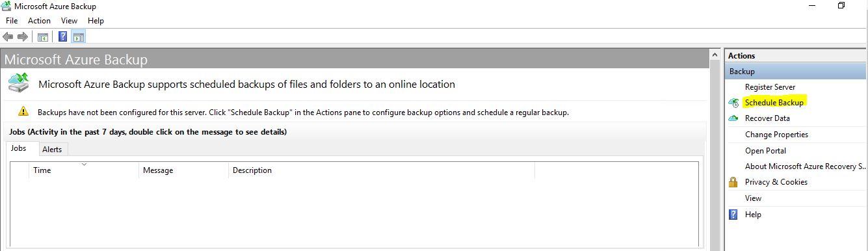This screenshot has width=868, height=251.
Task: Click the Schedule Backup cloud icon
Action: (733, 103)
